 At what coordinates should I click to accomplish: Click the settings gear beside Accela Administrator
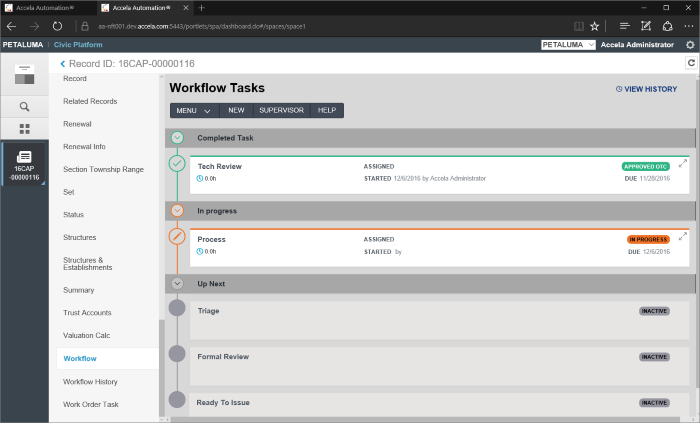690,45
